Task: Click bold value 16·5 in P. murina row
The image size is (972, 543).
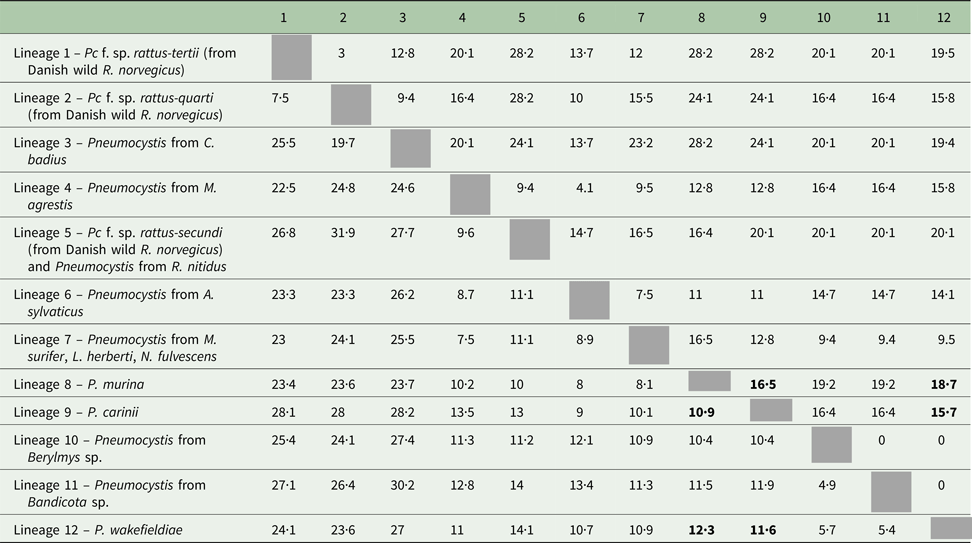Action: click(762, 384)
